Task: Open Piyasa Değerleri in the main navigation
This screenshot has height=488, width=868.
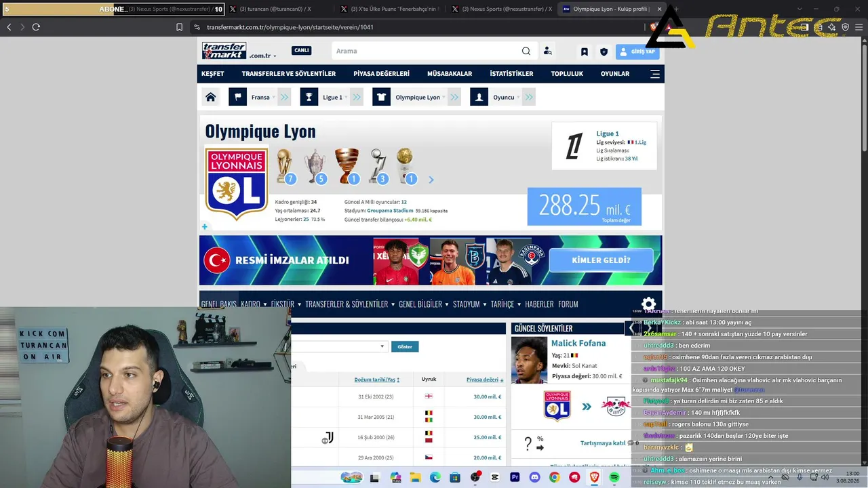Action: click(x=382, y=74)
